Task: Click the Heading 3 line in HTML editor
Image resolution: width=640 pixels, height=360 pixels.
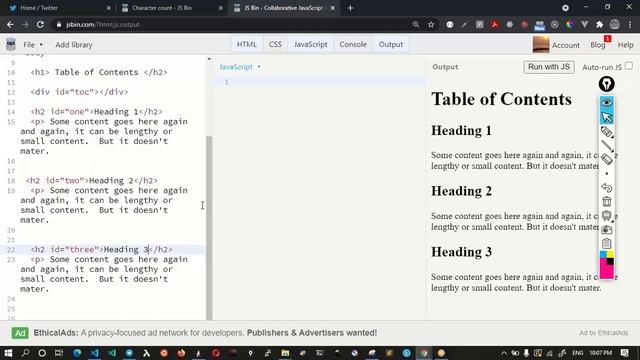Action: pos(102,249)
